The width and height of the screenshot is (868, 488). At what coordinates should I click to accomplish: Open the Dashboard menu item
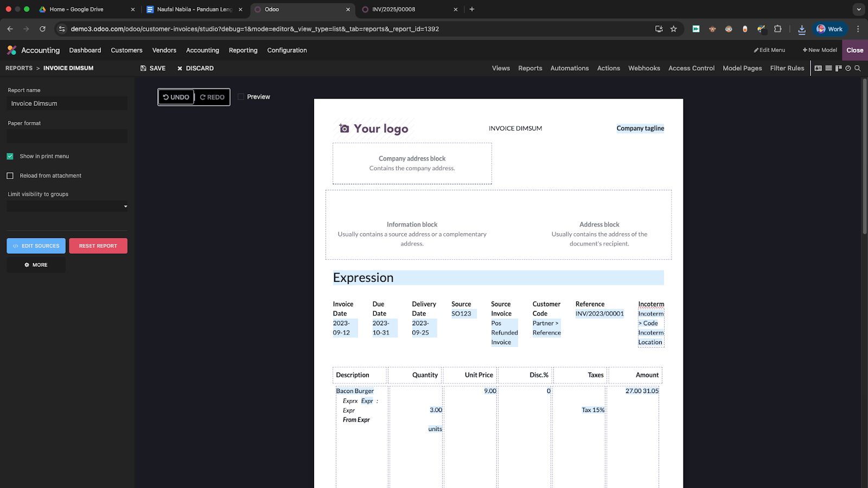(x=85, y=50)
